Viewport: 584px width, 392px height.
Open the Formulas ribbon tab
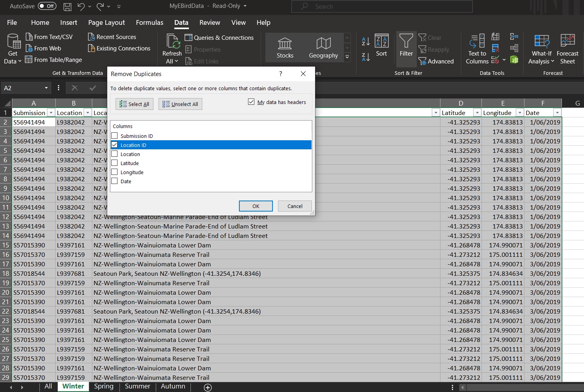149,22
